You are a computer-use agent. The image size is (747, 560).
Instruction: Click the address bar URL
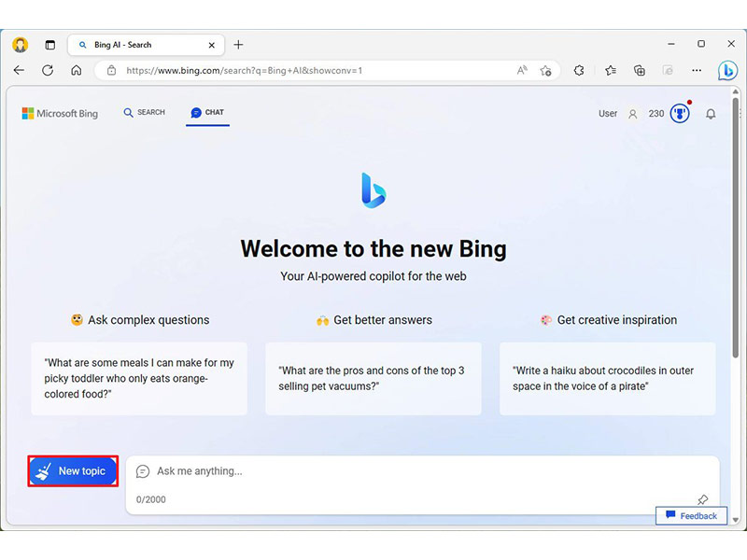click(x=245, y=71)
